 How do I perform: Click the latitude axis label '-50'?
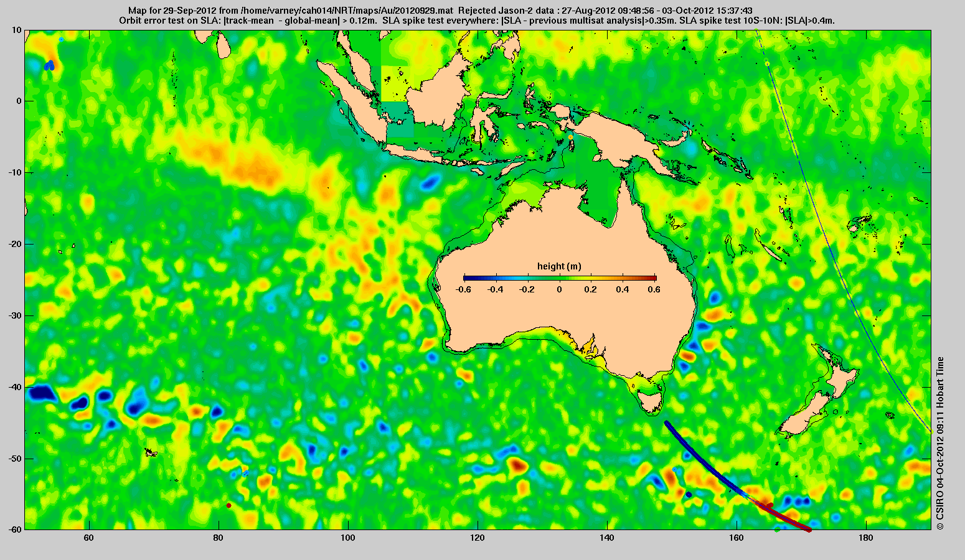[x=14, y=459]
